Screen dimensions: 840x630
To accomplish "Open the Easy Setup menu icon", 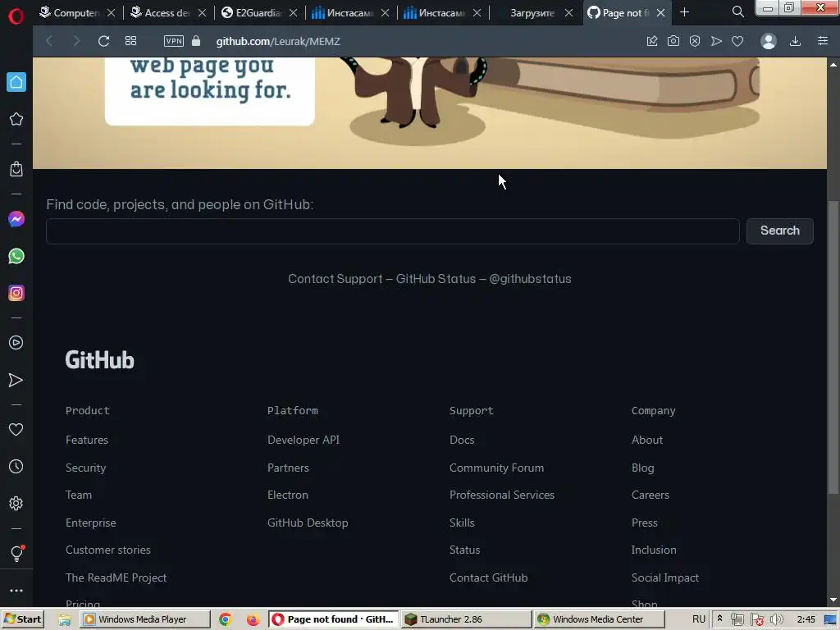I will [823, 41].
